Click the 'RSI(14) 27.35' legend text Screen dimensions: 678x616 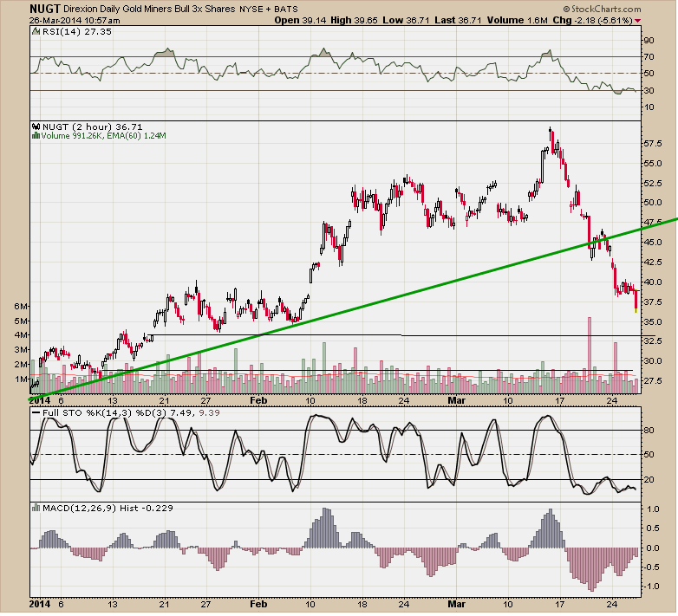coord(76,31)
